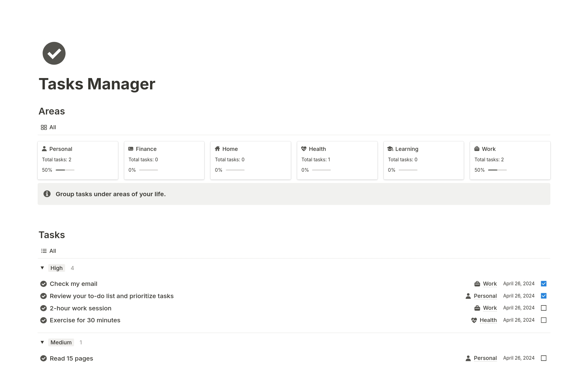Viewport: 588px width, 367px height.
Task: Click the Finance area icon
Action: 131,148
